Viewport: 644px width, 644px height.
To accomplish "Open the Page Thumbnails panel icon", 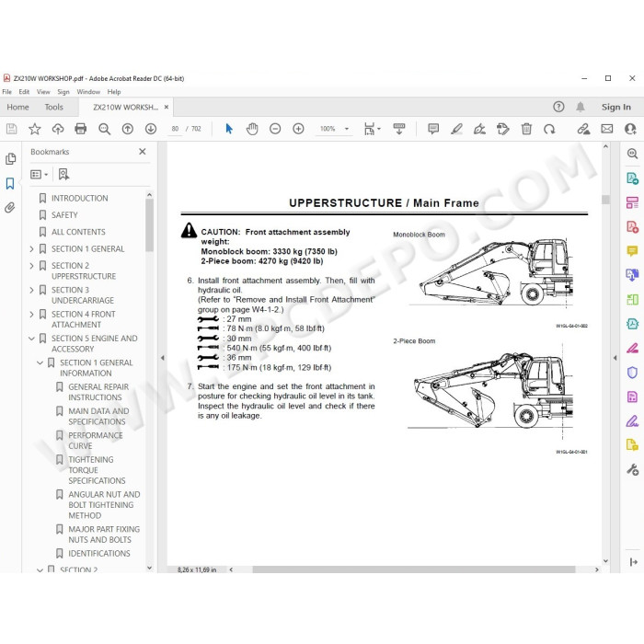I will (11, 159).
